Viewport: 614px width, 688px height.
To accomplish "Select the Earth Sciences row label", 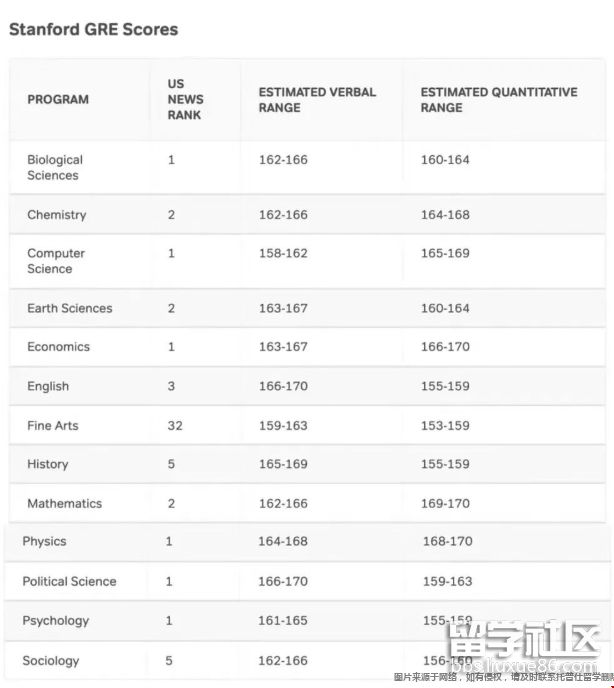I will point(70,308).
